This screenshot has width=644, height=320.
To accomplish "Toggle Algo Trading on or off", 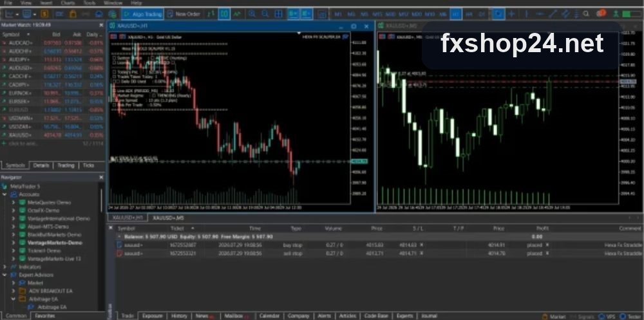I will pos(142,14).
